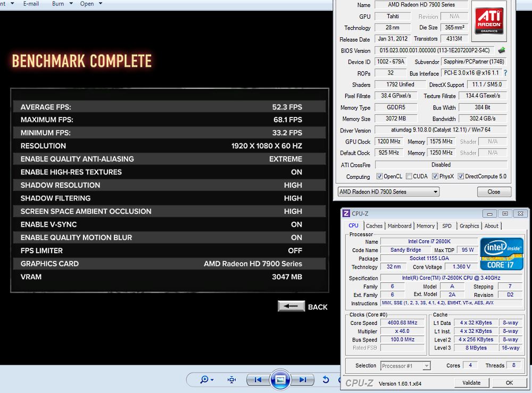Go to the previous photo
The image size is (532, 393).
[x=258, y=380]
